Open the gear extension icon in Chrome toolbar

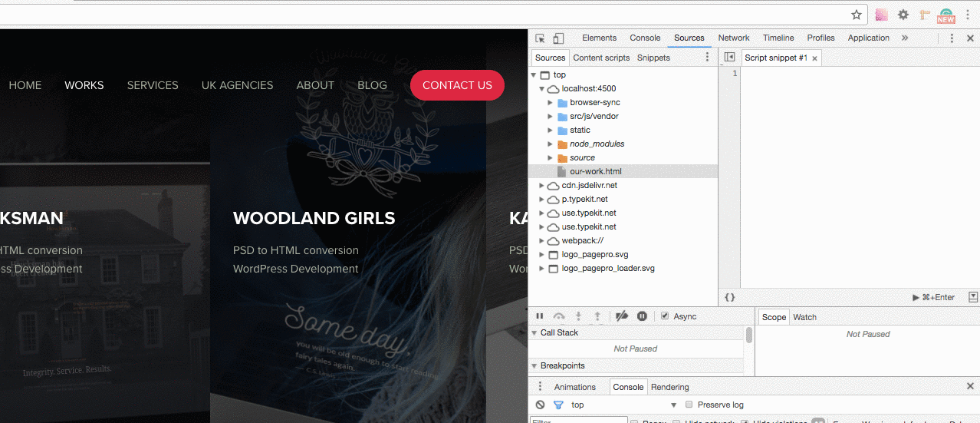coord(903,15)
